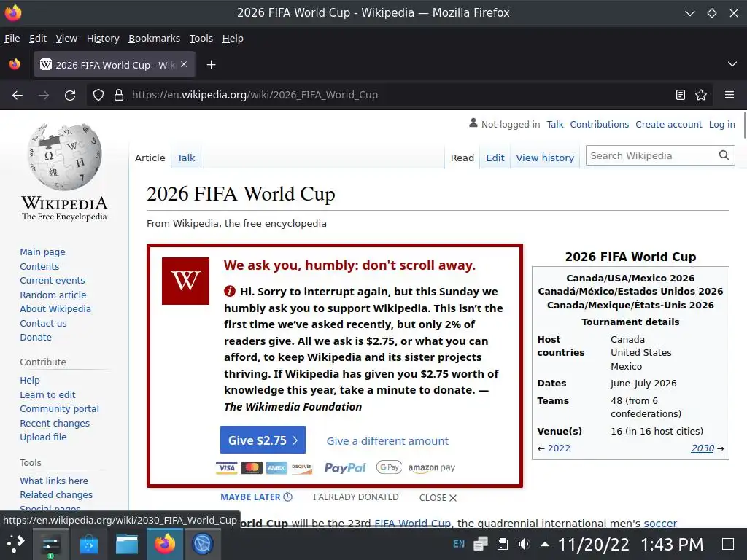Open Recent changes sidebar link
The width and height of the screenshot is (747, 560).
click(55, 424)
